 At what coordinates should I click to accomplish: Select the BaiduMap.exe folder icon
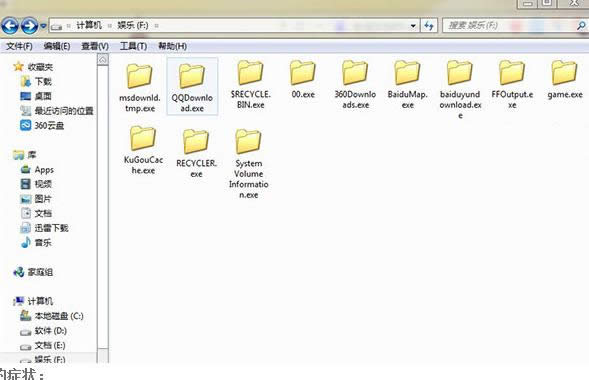pos(407,73)
